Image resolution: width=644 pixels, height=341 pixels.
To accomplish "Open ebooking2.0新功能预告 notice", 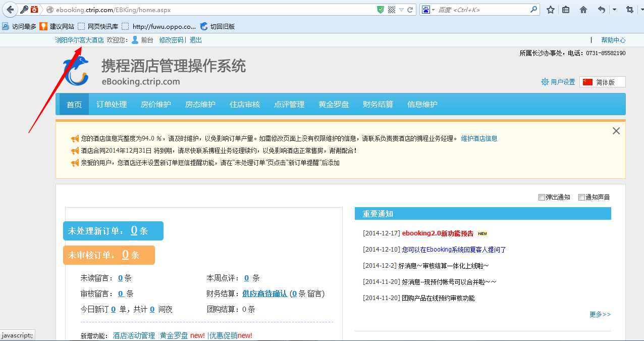I will 438,233.
